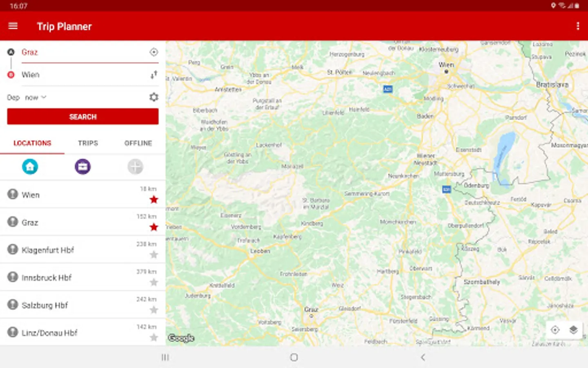Image resolution: width=588 pixels, height=368 pixels.
Task: Favorite Innsbruck Hbf with its star
Action: click(x=154, y=282)
